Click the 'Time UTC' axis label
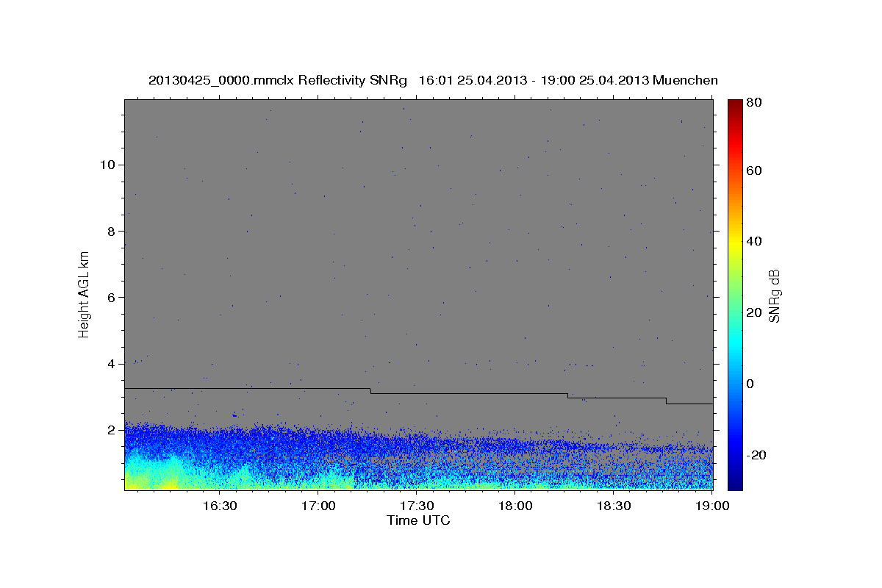Screen dimensions: 882x588 (418, 520)
